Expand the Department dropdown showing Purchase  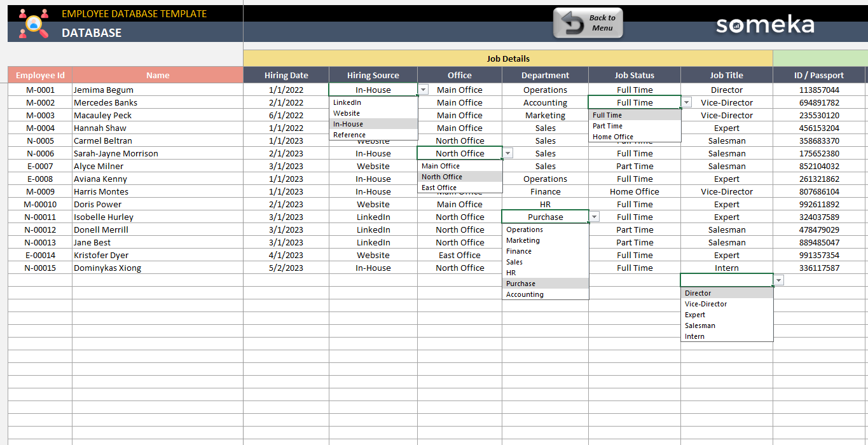pos(594,216)
